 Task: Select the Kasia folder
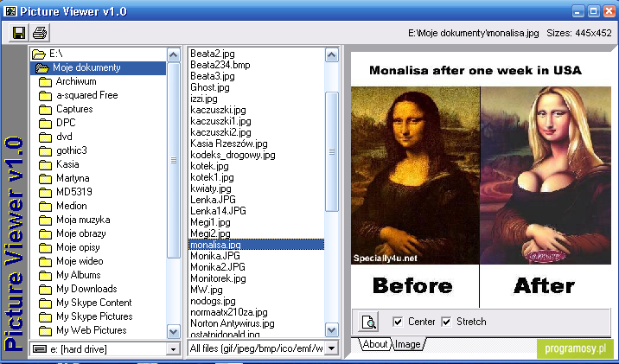67,164
